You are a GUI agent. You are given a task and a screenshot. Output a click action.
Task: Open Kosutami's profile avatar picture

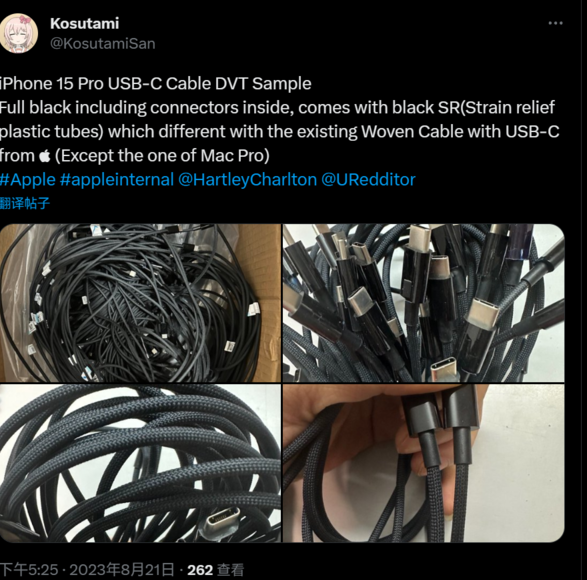click(18, 34)
